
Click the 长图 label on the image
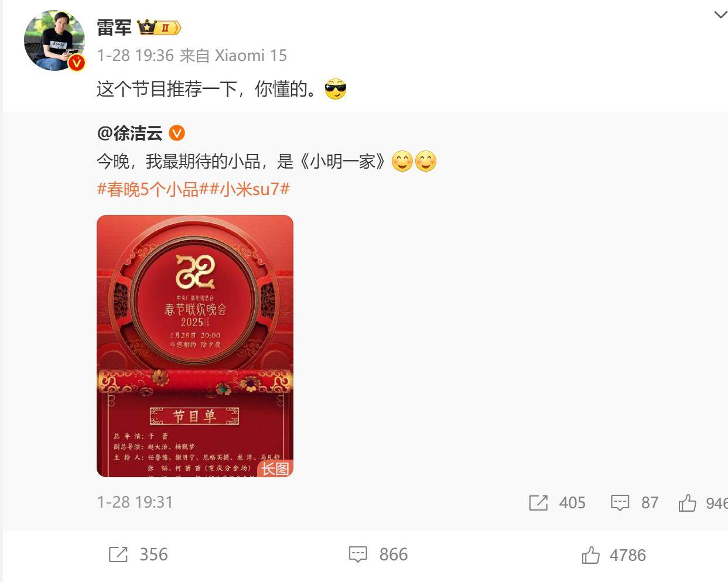[275, 468]
